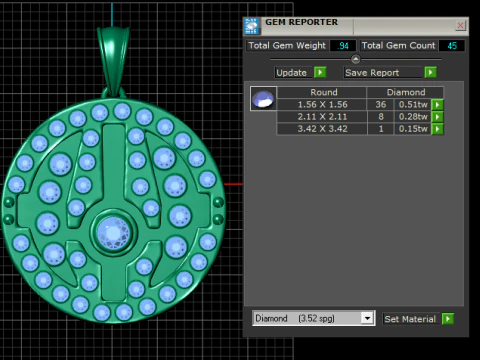Click green arrow in 2.11 X 2.11 row
This screenshot has height=360, width=480.
[x=437, y=117]
